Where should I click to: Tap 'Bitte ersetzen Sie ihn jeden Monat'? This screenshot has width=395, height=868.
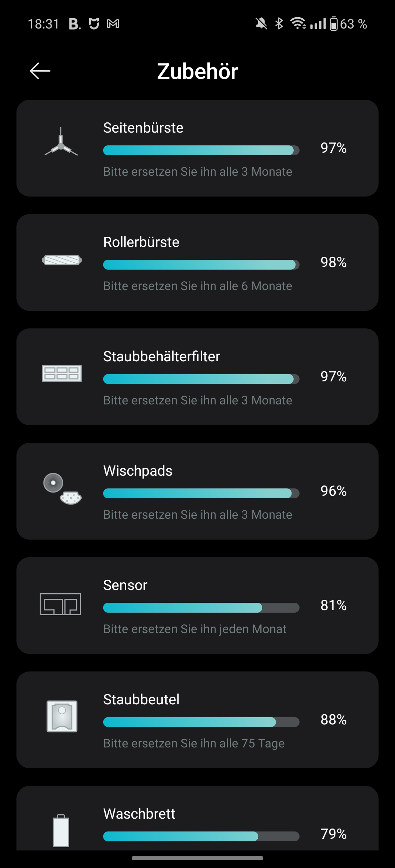point(195,629)
